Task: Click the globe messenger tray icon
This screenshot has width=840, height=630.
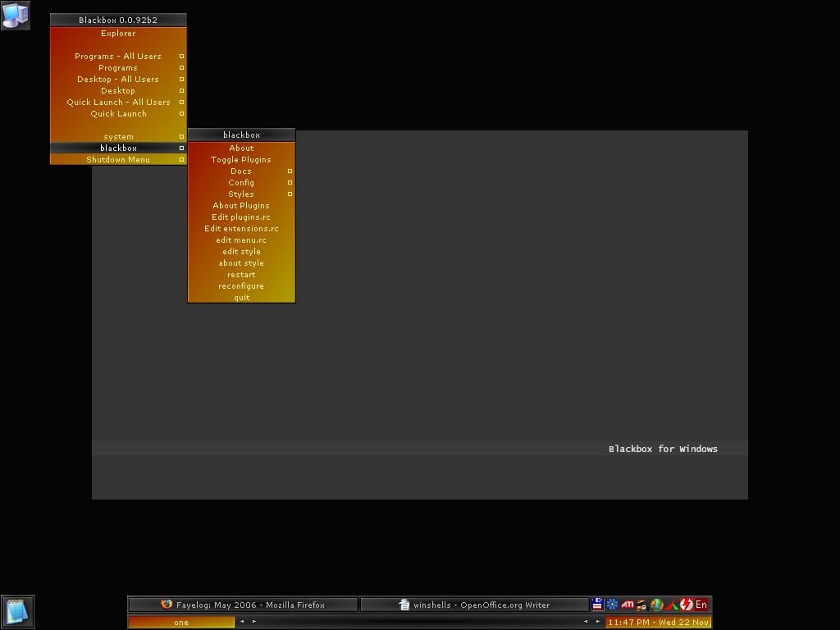Action: [x=657, y=605]
